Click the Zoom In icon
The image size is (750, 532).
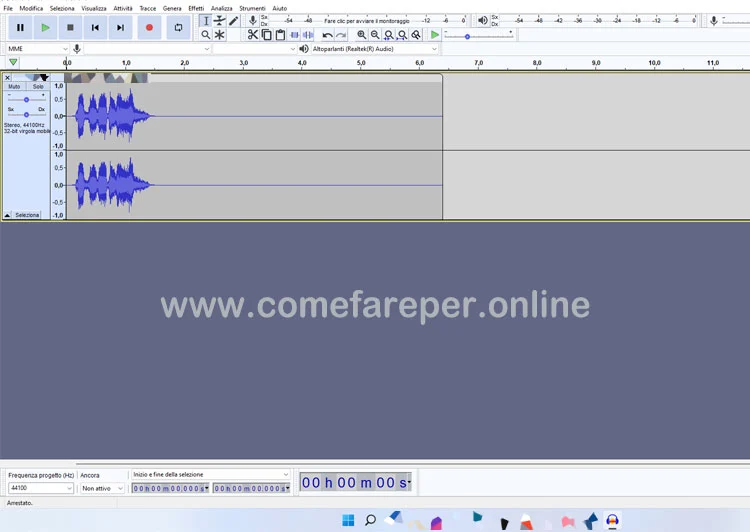(x=362, y=34)
